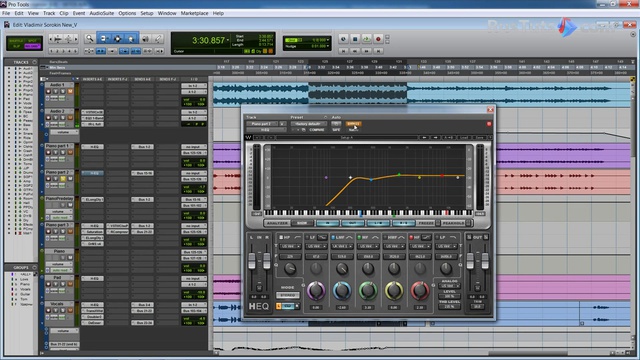Close the HEQ plugin window

point(490,109)
